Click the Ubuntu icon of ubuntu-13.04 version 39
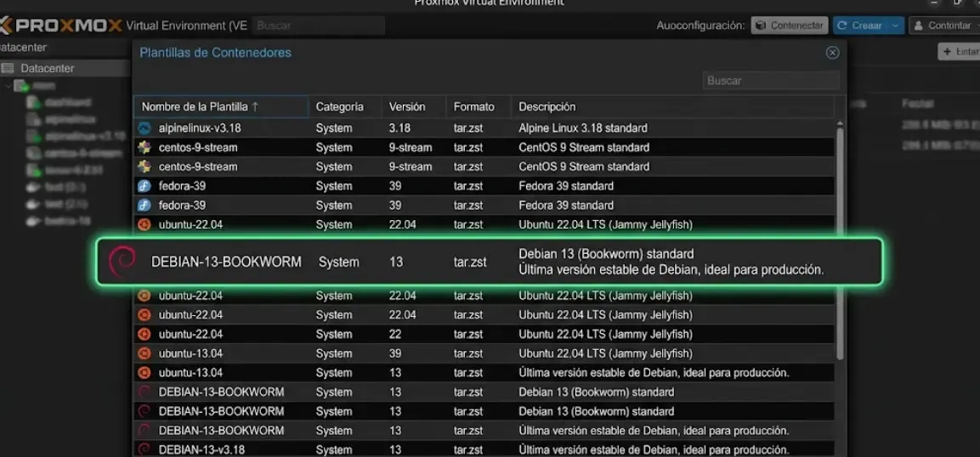This screenshot has width=980, height=457. pos(144,353)
